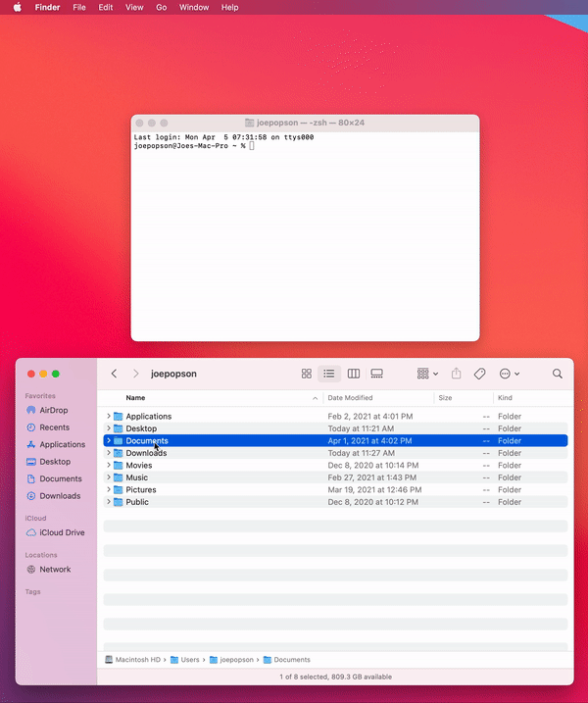Open the Edit menu
588x703 pixels.
(105, 7)
